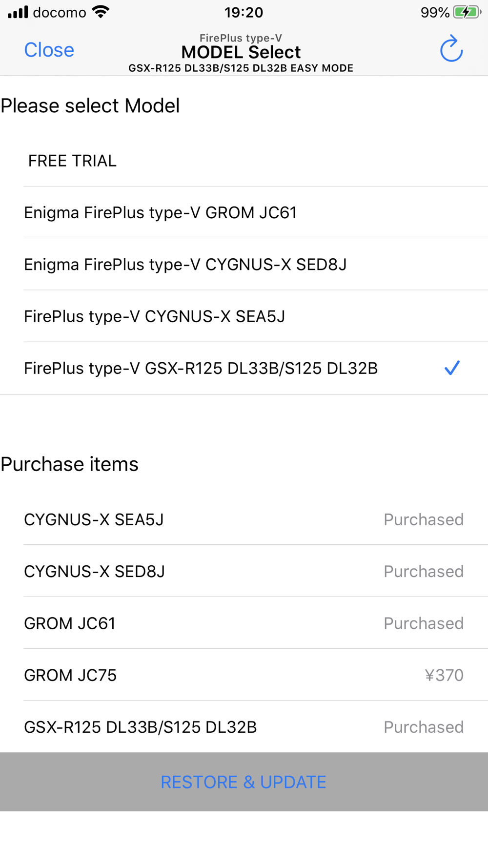Tap the GROM JC61 purchase item
488x868 pixels.
(x=70, y=623)
